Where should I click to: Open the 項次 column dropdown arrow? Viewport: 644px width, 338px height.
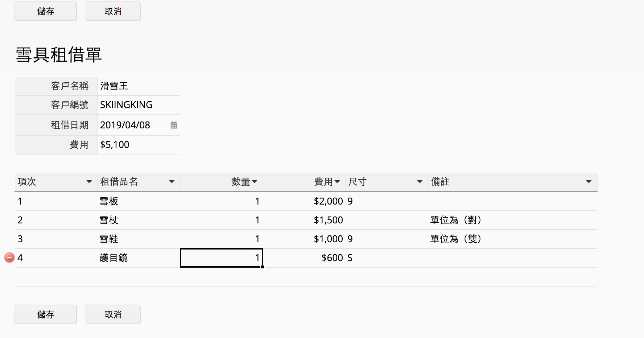(89, 181)
